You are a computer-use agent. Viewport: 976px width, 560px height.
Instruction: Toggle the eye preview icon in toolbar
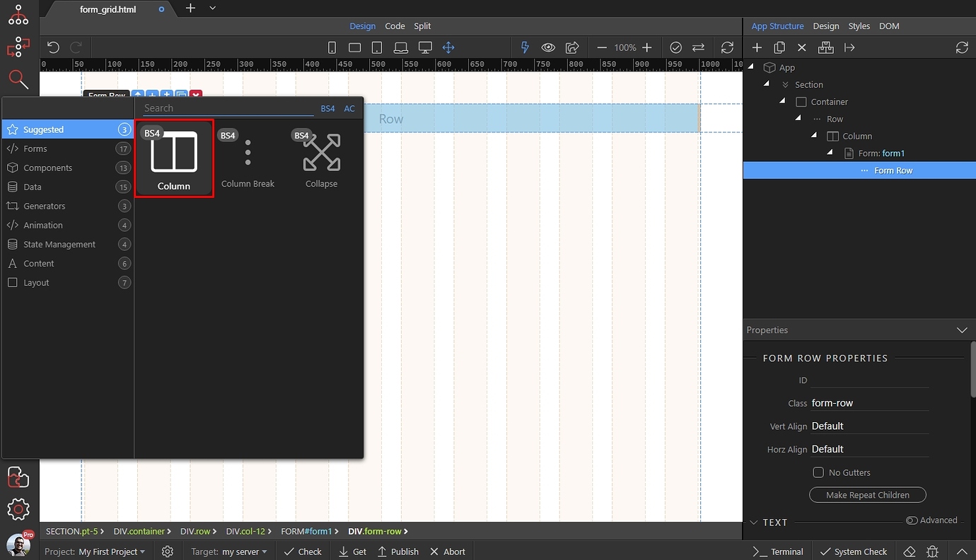pos(547,47)
